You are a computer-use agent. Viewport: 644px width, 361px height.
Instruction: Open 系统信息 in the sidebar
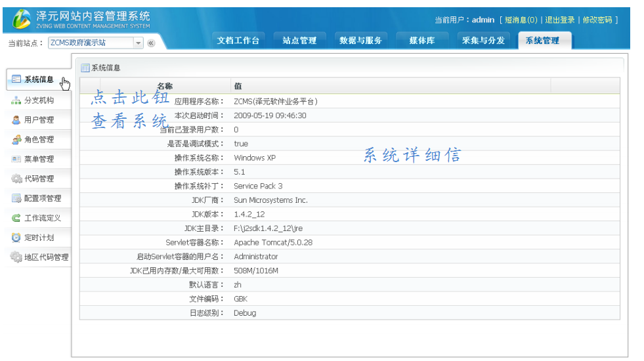pos(39,79)
